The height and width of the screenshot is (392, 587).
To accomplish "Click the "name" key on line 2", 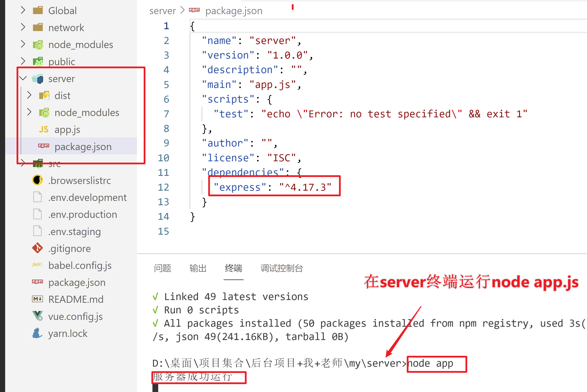I will point(219,41).
